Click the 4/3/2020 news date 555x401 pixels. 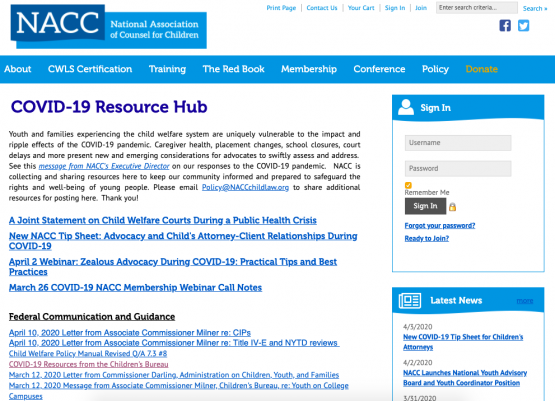(417, 327)
